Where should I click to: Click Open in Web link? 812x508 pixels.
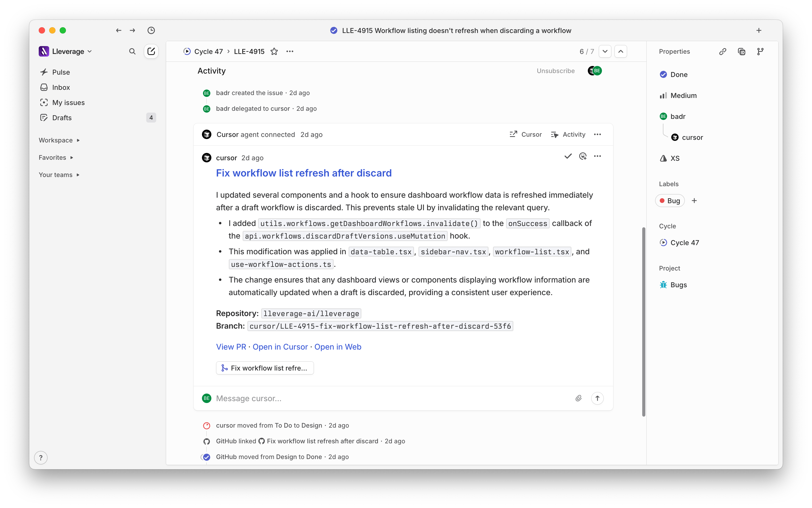[337, 347]
